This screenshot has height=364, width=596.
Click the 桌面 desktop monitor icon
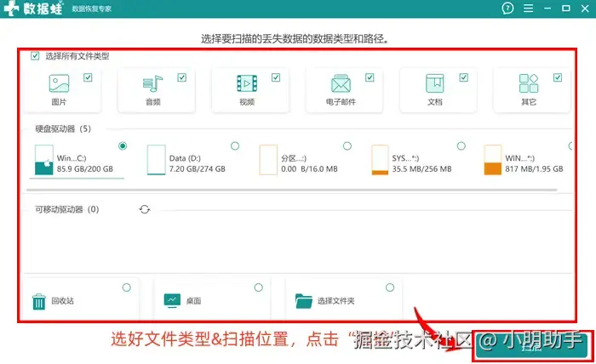pyautogui.click(x=172, y=300)
